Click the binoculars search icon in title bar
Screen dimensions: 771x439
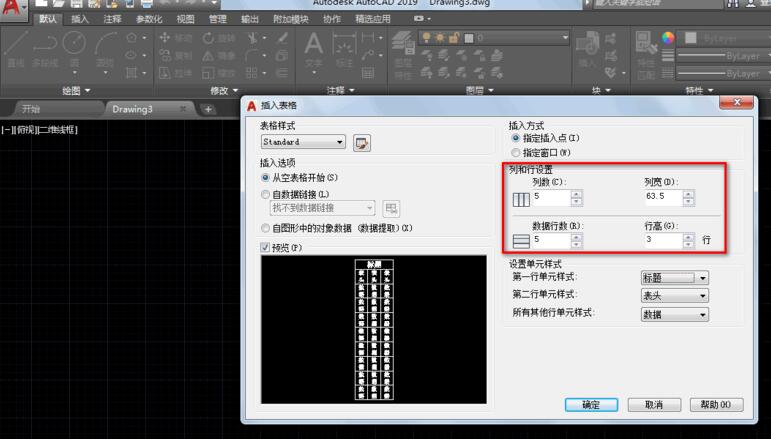733,4
